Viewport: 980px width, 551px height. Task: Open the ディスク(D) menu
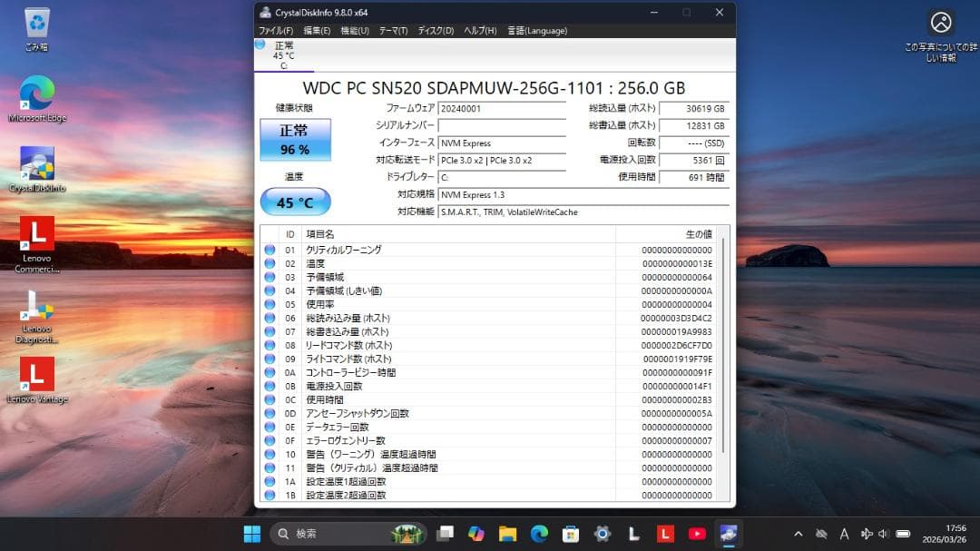tap(436, 31)
